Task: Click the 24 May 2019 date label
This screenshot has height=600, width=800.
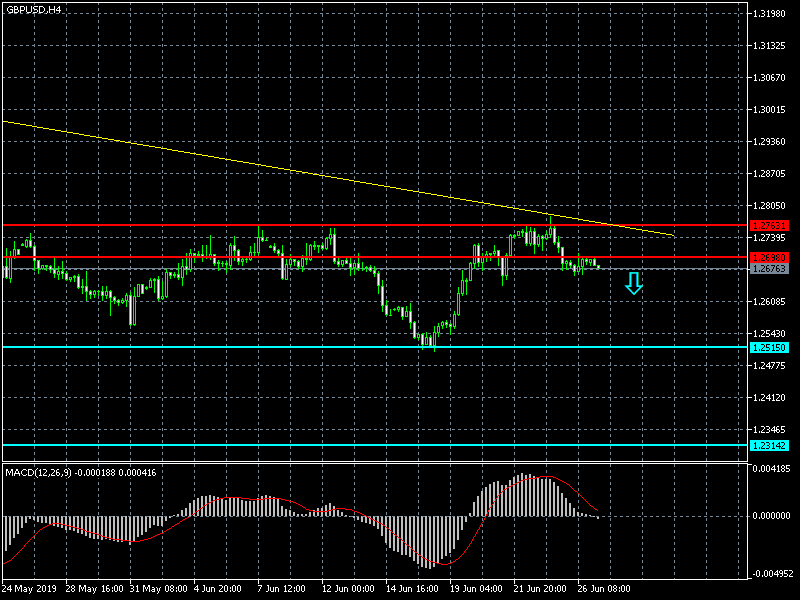Action: (29, 589)
